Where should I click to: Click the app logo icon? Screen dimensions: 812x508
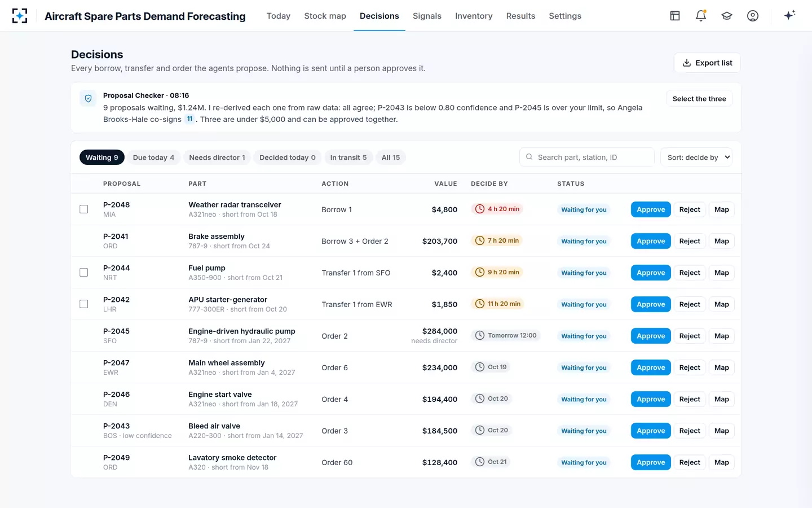(x=20, y=16)
